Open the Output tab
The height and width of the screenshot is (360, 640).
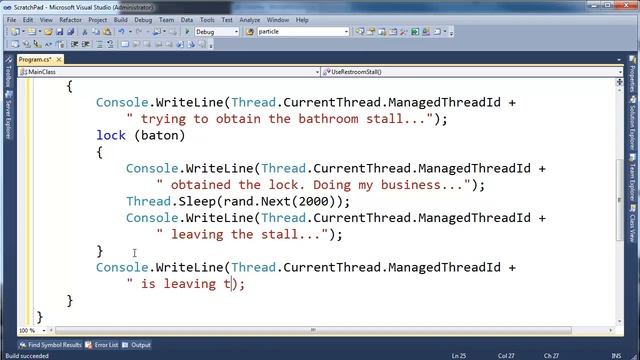click(x=137, y=345)
